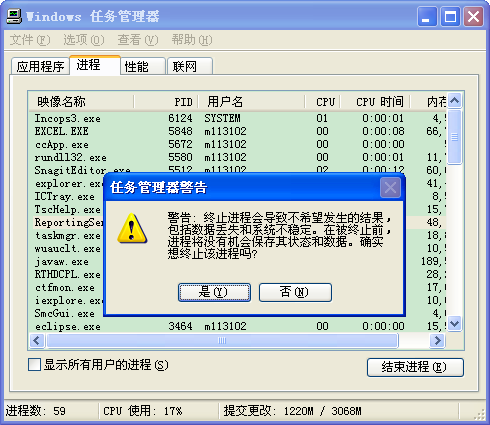Click the horizontal scrollbar thumb

[x=222, y=341]
